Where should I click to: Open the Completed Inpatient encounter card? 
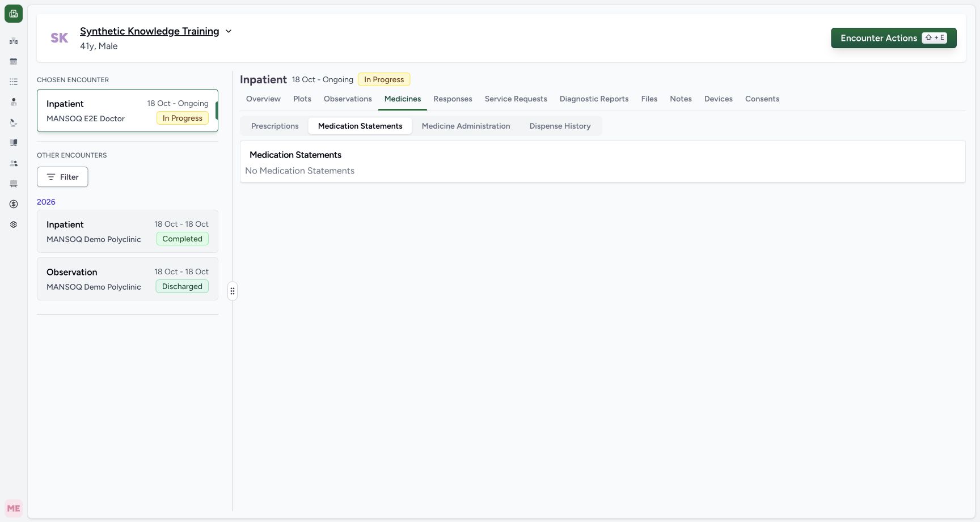click(x=128, y=231)
